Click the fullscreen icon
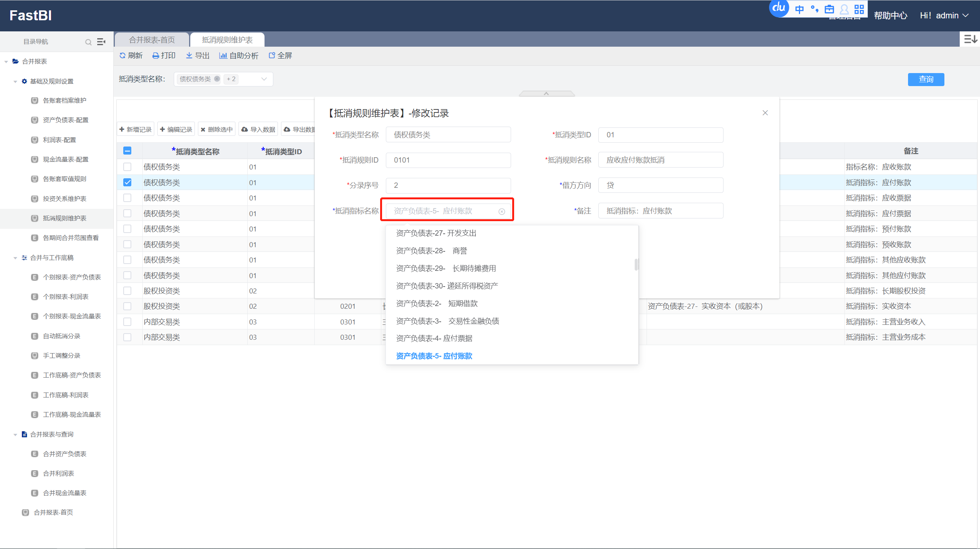The height and width of the screenshot is (549, 980). coord(272,55)
